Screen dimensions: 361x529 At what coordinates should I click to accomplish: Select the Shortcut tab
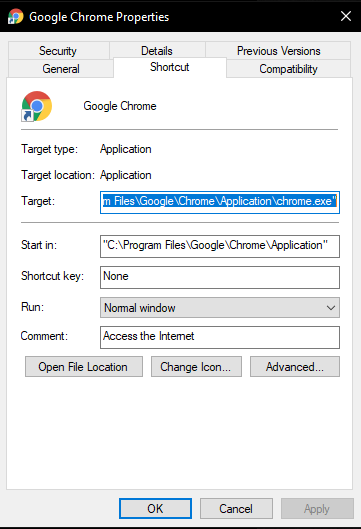tap(170, 67)
